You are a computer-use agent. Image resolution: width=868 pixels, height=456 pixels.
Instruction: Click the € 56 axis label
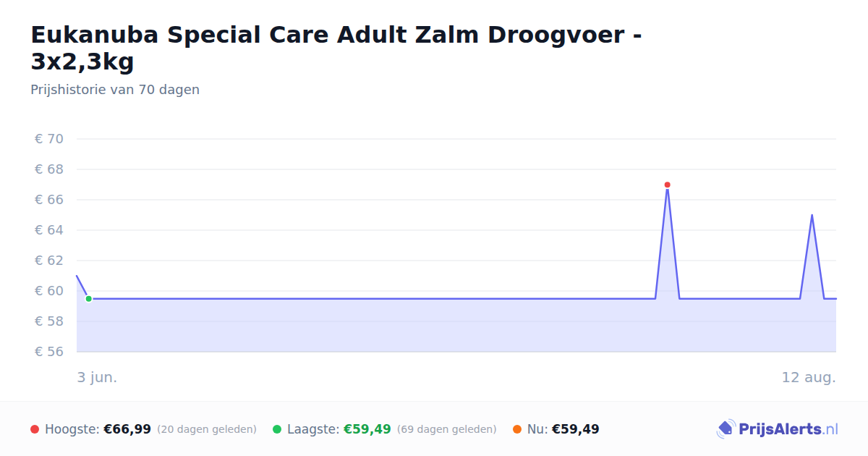tap(49, 352)
